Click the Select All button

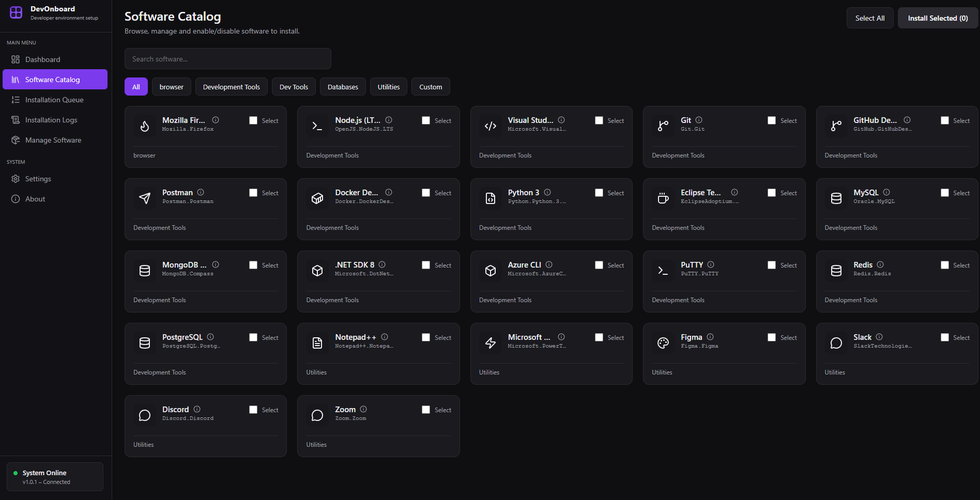pos(870,18)
